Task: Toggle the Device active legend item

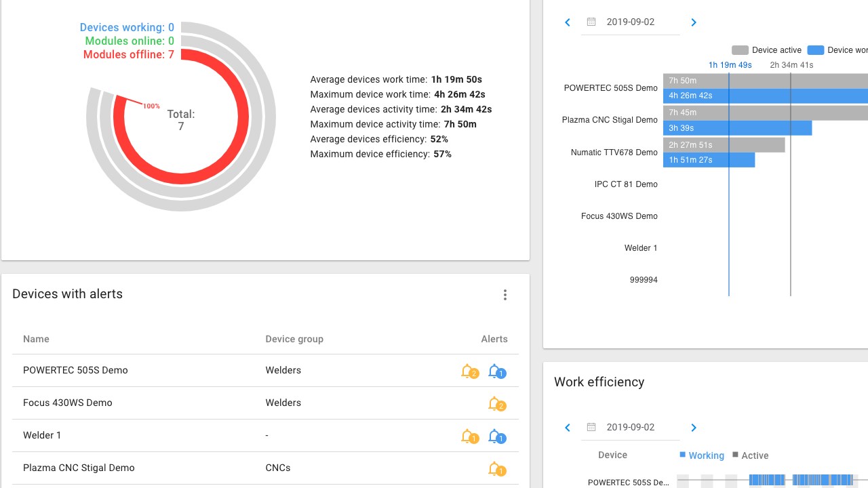Action: tap(767, 50)
